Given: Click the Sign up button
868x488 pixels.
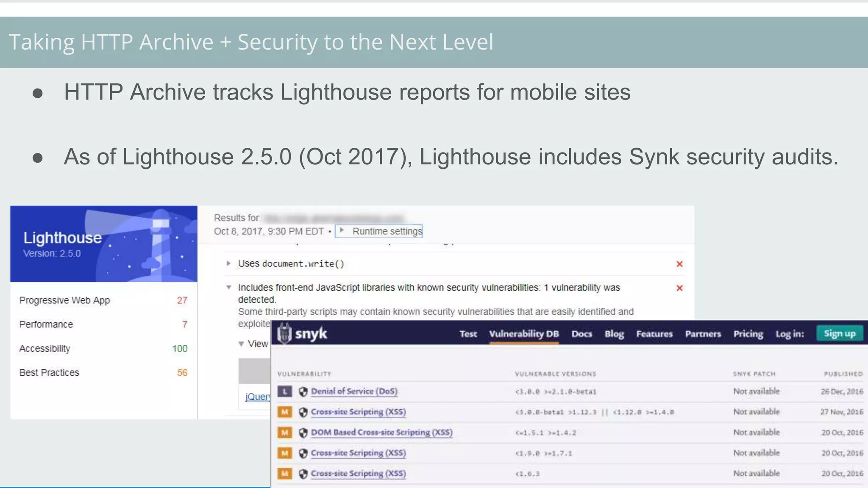Looking at the screenshot, I should click(840, 333).
